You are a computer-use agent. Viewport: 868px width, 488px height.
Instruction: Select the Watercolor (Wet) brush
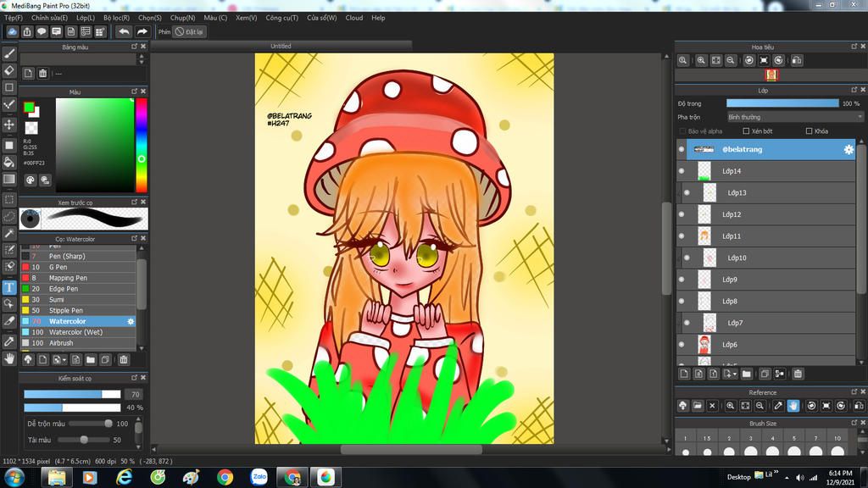78,332
